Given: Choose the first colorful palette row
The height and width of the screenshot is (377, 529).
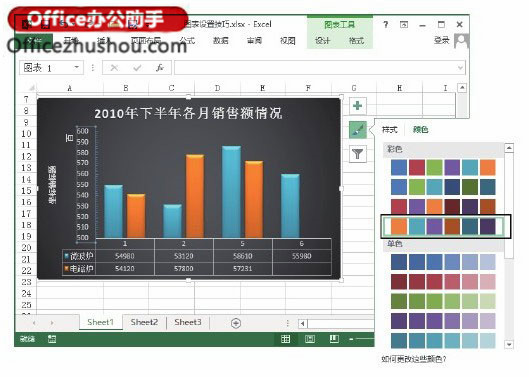Looking at the screenshot, I should pyautogui.click(x=443, y=167).
